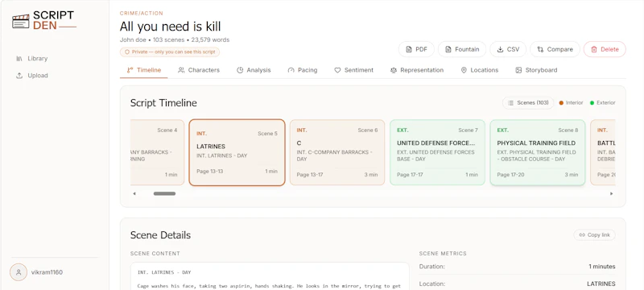Click the Analysis pie chart icon
Image resolution: width=644 pixels, height=290 pixels.
tap(240, 70)
